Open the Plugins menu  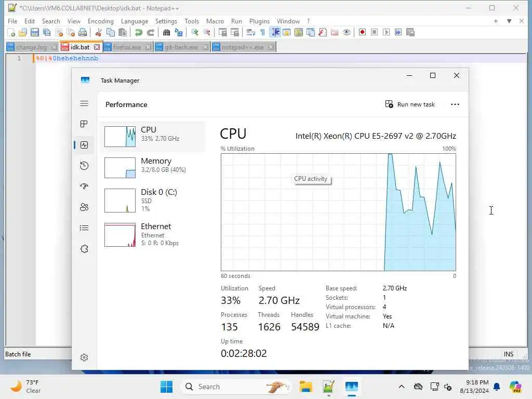click(259, 21)
